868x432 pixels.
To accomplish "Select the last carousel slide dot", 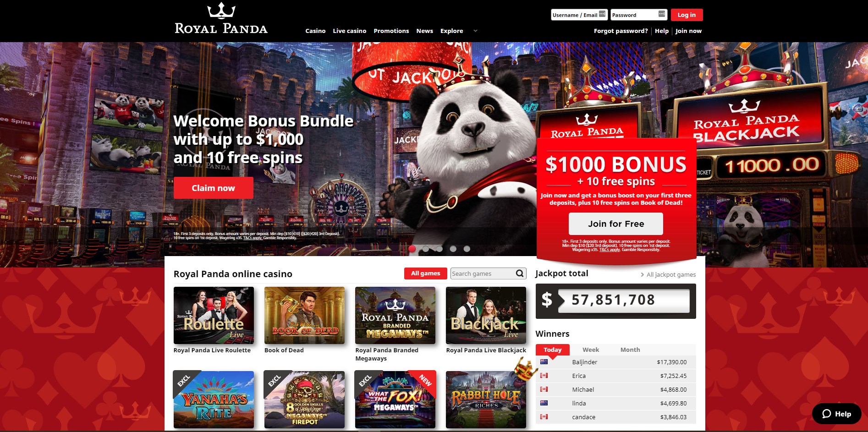I will click(467, 249).
